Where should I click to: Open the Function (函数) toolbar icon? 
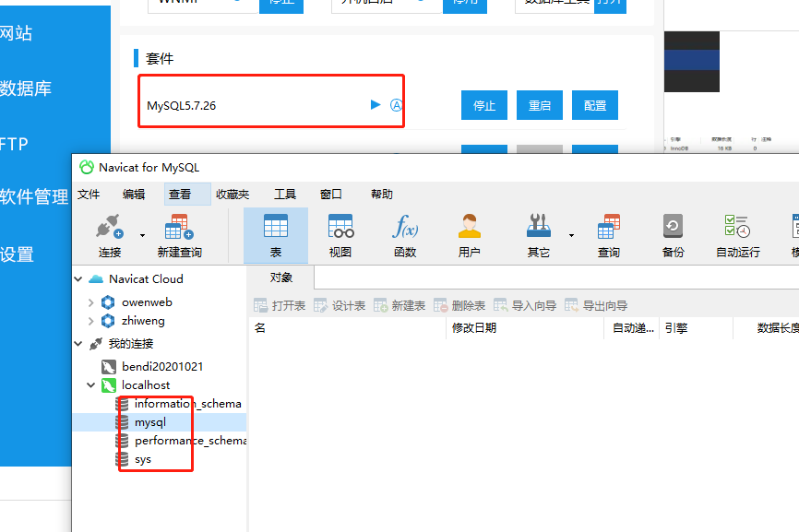[x=405, y=227]
